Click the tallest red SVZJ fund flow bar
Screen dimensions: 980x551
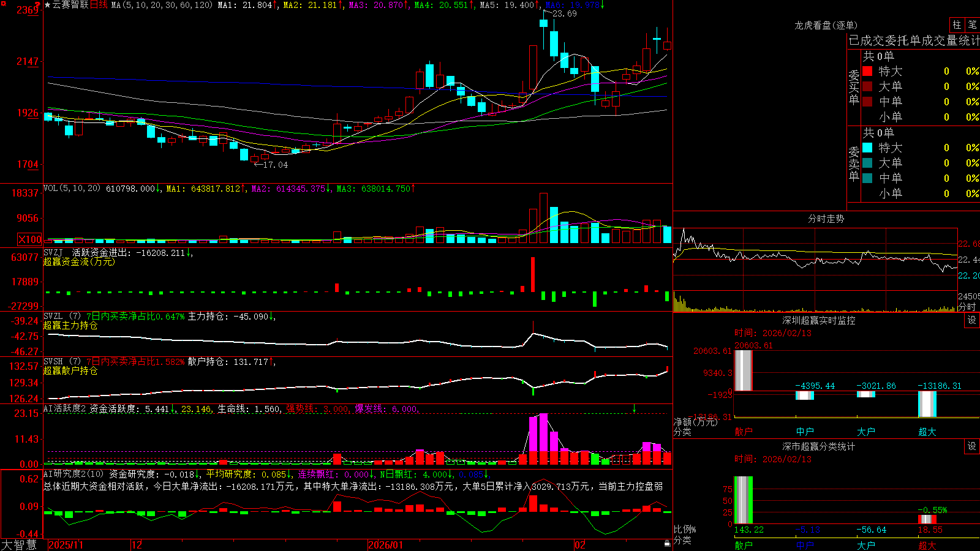tap(533, 274)
